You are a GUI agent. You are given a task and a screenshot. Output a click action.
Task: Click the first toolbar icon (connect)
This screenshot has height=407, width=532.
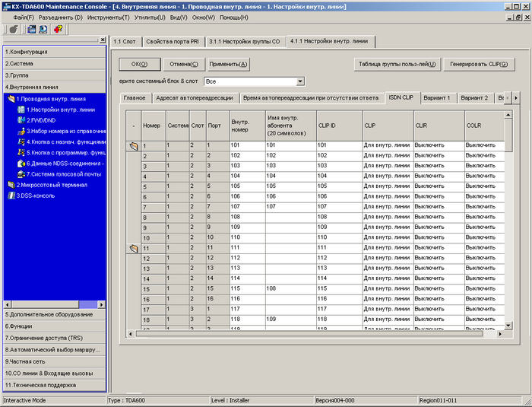point(13,29)
